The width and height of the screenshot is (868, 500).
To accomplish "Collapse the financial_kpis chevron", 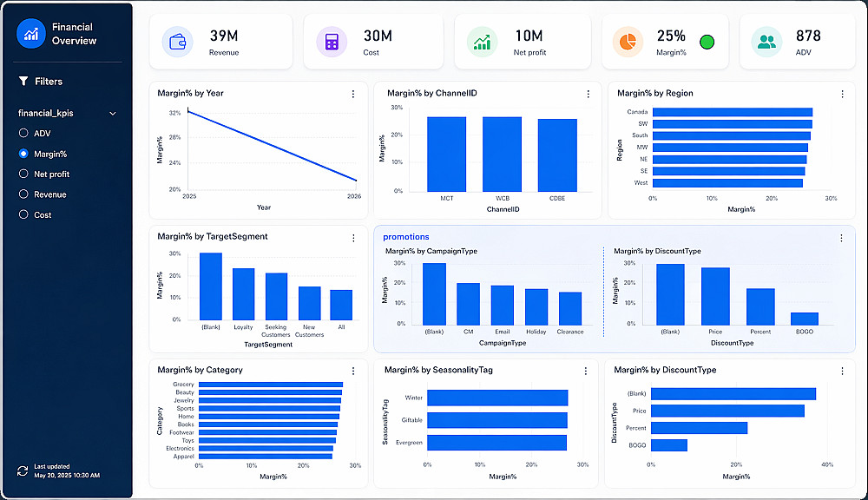I will tap(113, 114).
